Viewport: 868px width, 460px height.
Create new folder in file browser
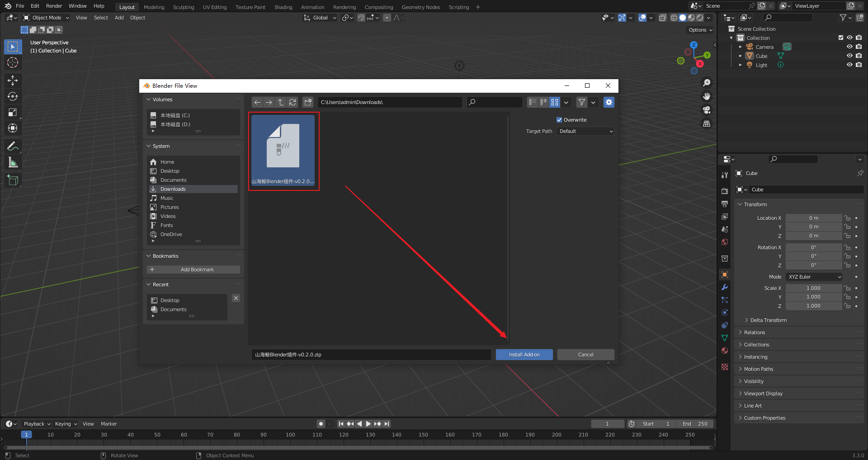tap(308, 102)
